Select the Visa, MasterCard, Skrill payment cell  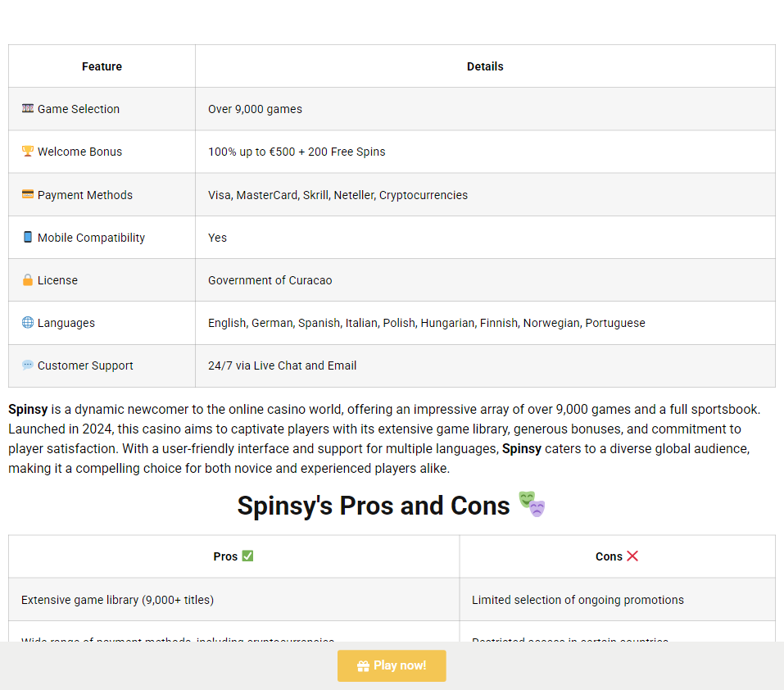click(x=485, y=194)
